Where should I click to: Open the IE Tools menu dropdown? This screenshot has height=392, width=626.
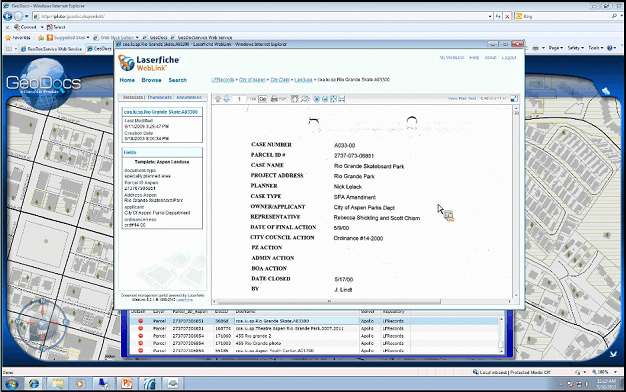[595, 48]
